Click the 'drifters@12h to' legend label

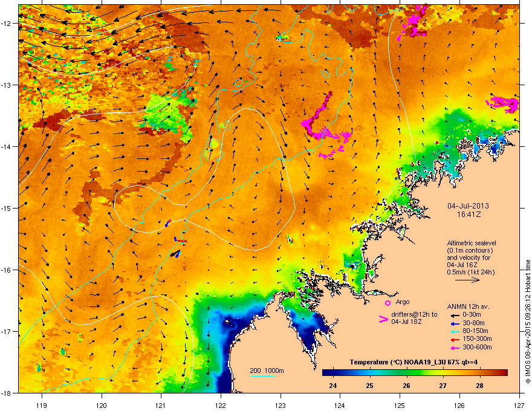pyautogui.click(x=414, y=315)
